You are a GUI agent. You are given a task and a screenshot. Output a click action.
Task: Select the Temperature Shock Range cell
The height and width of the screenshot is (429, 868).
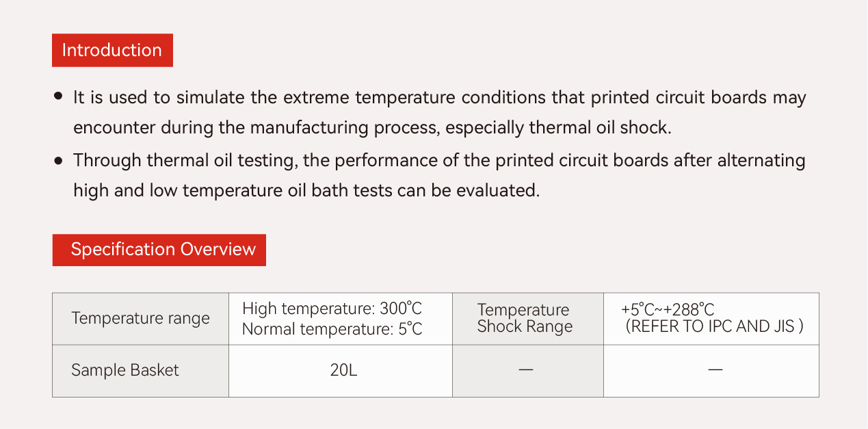[x=528, y=319]
